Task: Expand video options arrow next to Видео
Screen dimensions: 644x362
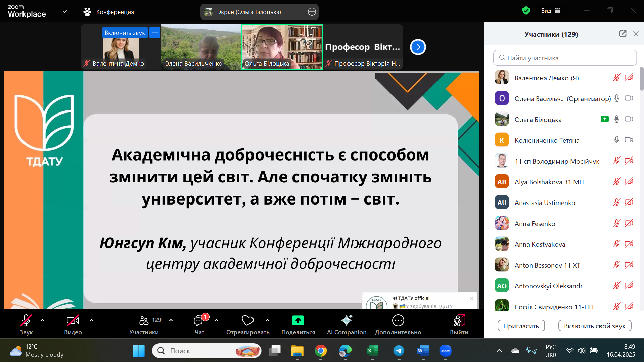Action: click(92, 320)
